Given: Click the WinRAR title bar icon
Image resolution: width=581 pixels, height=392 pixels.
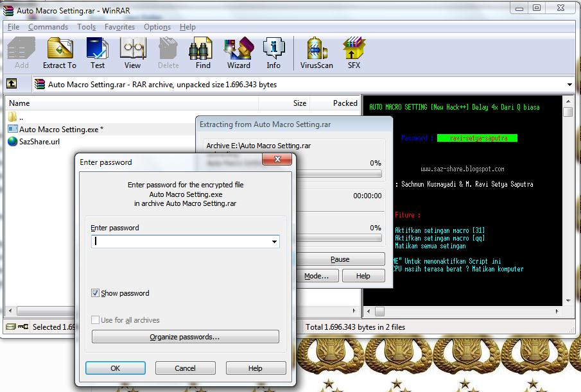Looking at the screenshot, I should tap(8, 11).
